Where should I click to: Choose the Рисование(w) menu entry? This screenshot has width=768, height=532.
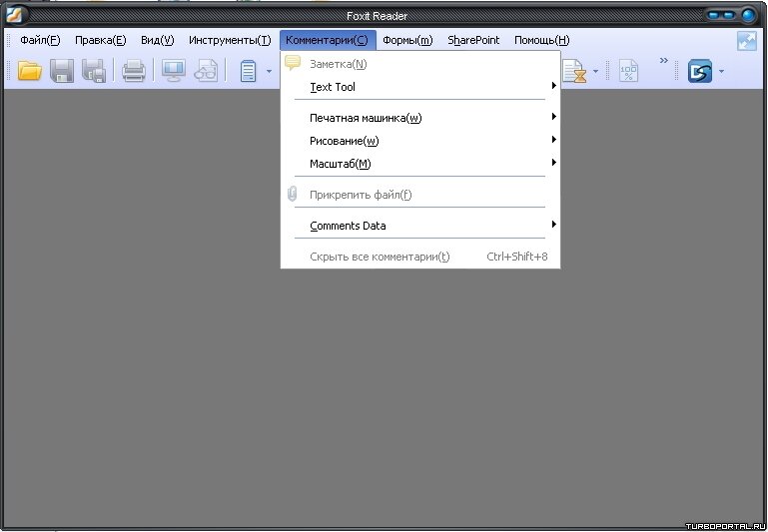coord(420,141)
